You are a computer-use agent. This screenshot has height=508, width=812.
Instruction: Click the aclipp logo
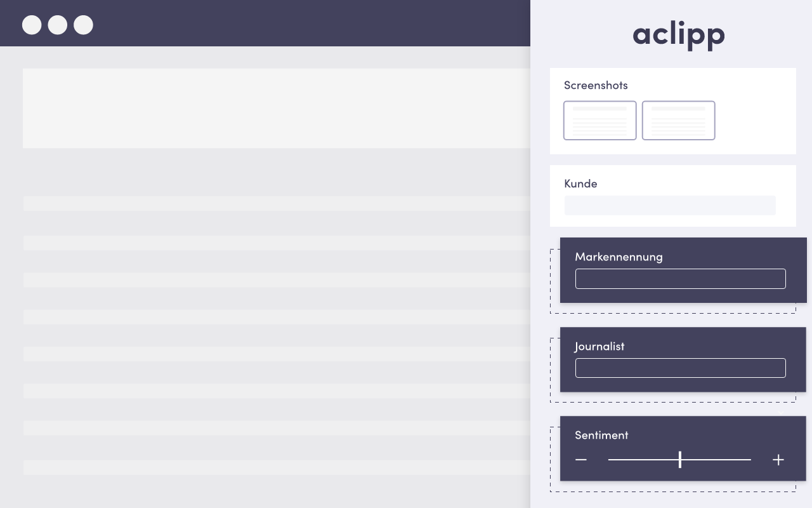pyautogui.click(x=679, y=34)
